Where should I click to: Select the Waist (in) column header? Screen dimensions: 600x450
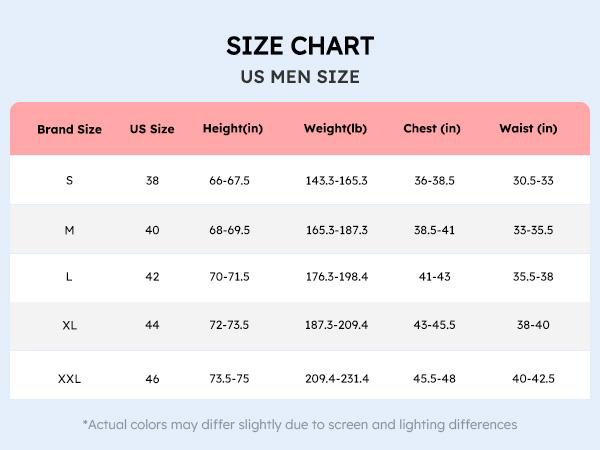point(528,129)
